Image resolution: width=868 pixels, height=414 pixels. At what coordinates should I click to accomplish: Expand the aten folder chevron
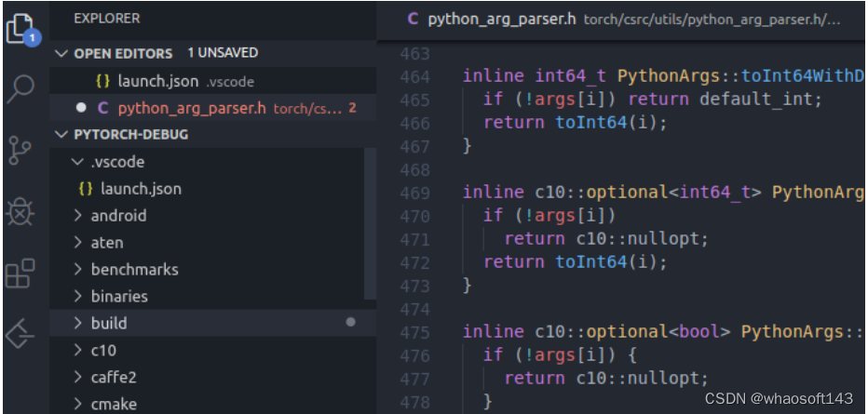point(78,242)
